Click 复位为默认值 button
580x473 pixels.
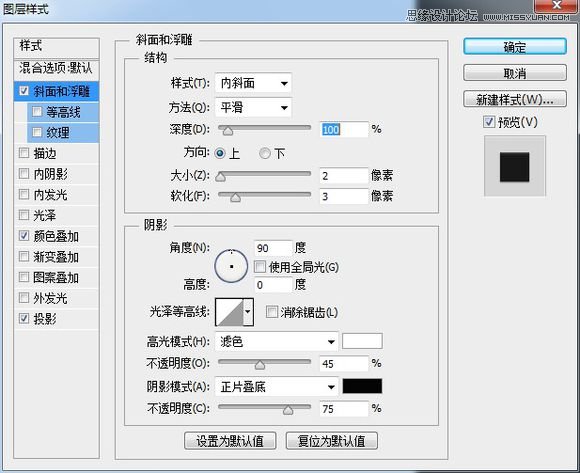[x=332, y=441]
